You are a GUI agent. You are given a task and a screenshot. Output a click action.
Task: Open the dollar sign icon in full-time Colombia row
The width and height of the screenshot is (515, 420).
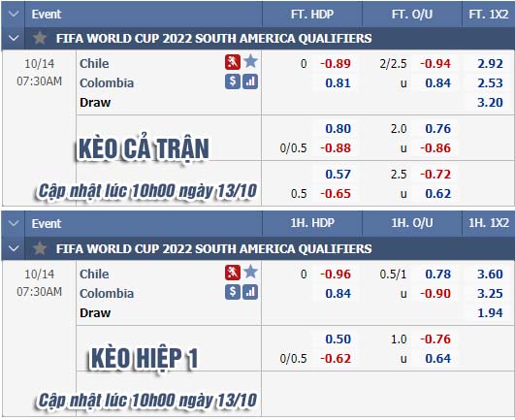(233, 81)
